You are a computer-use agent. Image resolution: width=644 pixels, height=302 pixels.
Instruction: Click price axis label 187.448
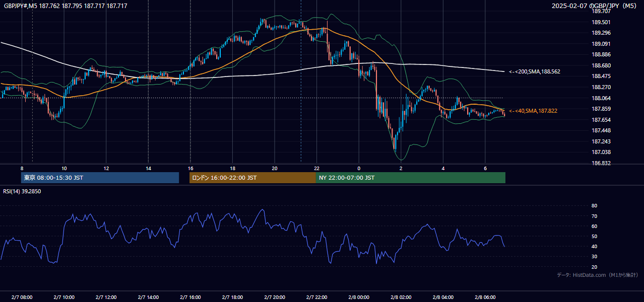point(601,130)
